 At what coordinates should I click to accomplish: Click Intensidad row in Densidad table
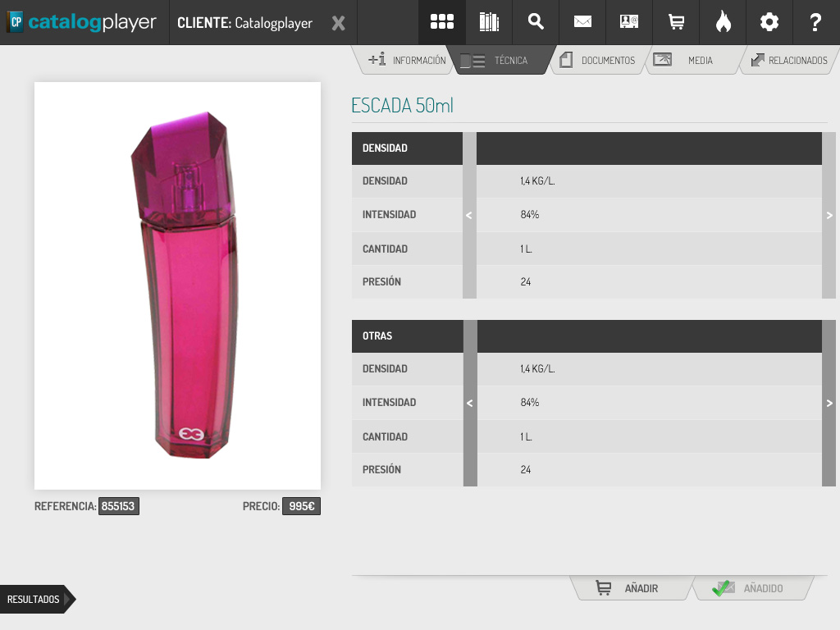587,214
